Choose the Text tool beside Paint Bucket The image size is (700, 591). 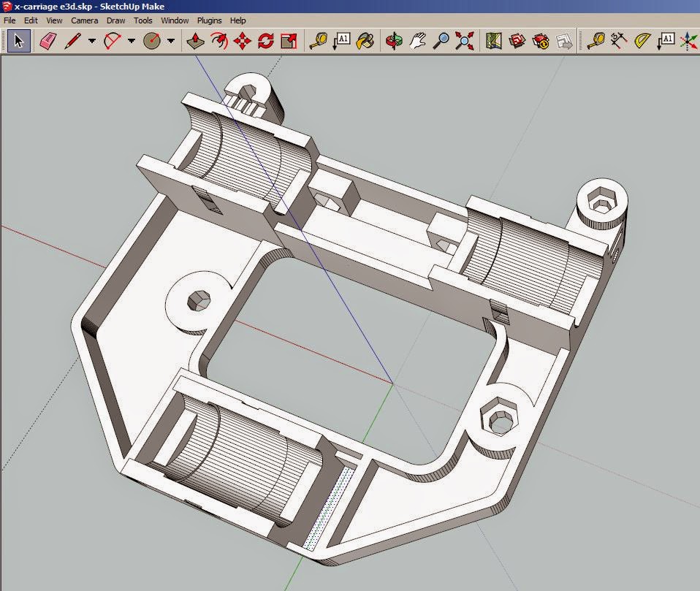(342, 41)
